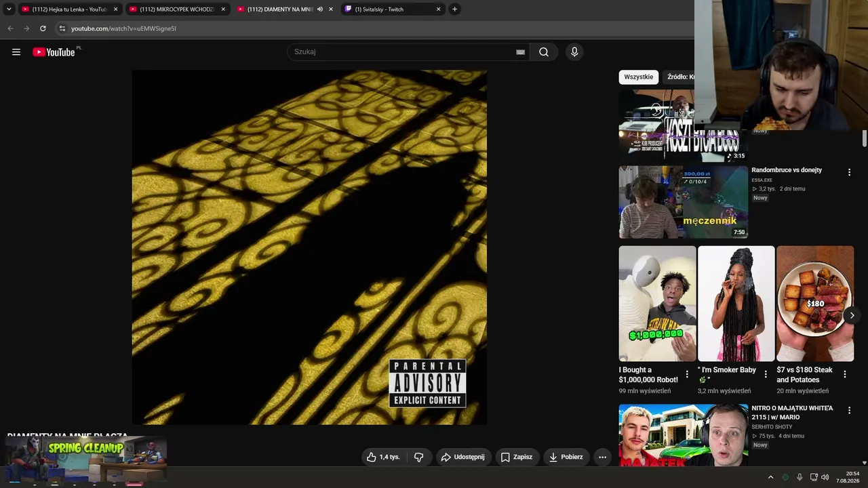
Task: Click the browser address bar URL
Action: click(x=123, y=28)
